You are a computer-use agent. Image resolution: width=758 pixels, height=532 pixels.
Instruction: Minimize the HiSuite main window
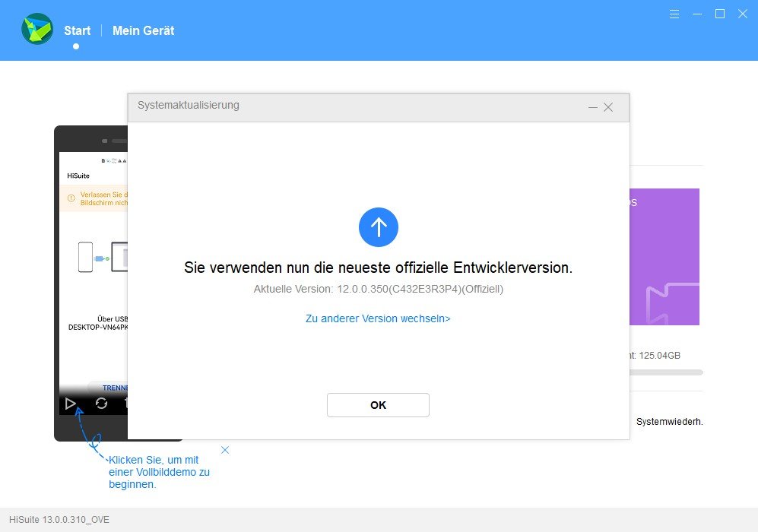click(x=697, y=14)
